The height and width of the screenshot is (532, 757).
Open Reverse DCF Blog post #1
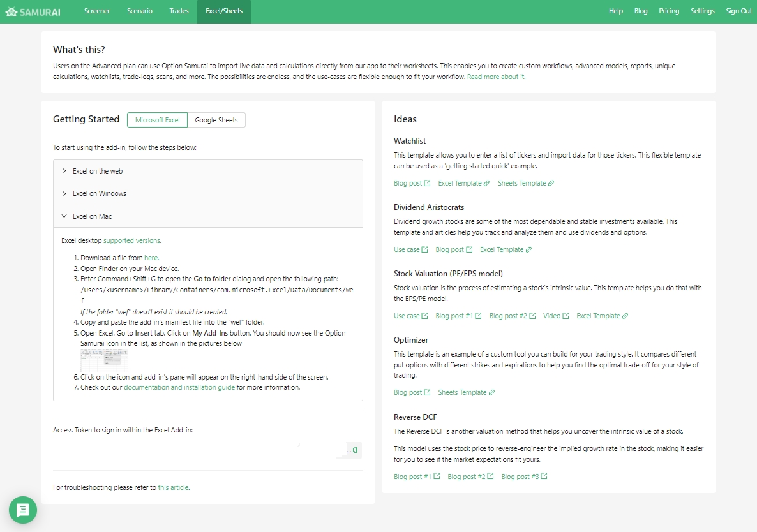(417, 477)
